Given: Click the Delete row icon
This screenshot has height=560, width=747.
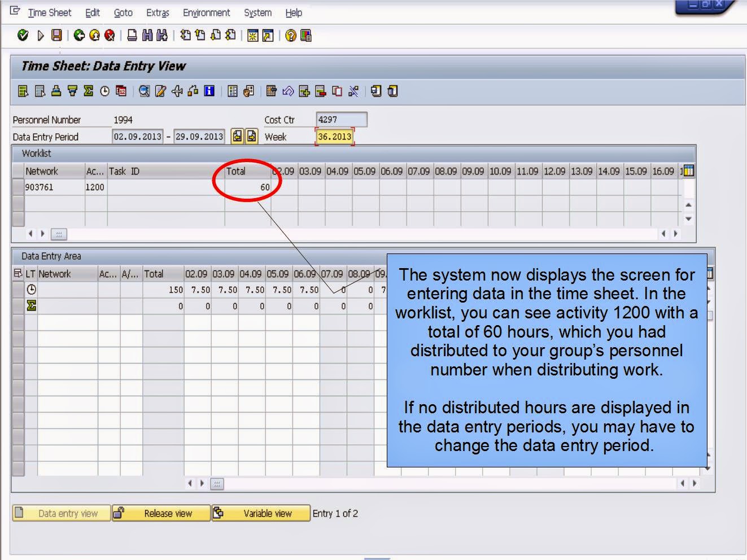Looking at the screenshot, I should [321, 91].
